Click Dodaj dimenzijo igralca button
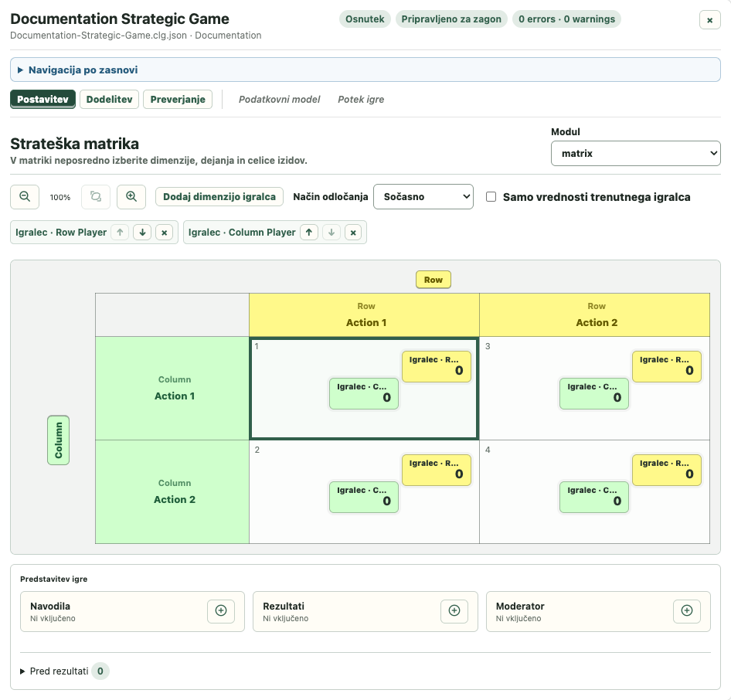The width and height of the screenshot is (731, 700). point(219,197)
